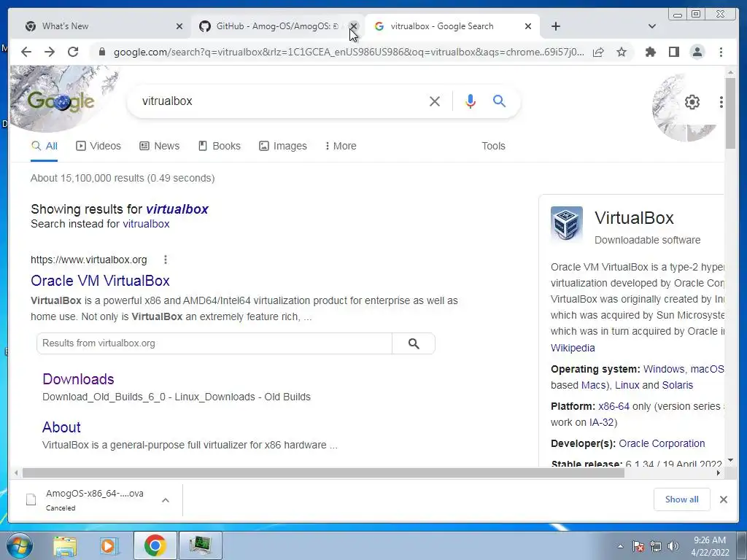Open the search Tools button
The height and width of the screenshot is (560, 747).
493,146
